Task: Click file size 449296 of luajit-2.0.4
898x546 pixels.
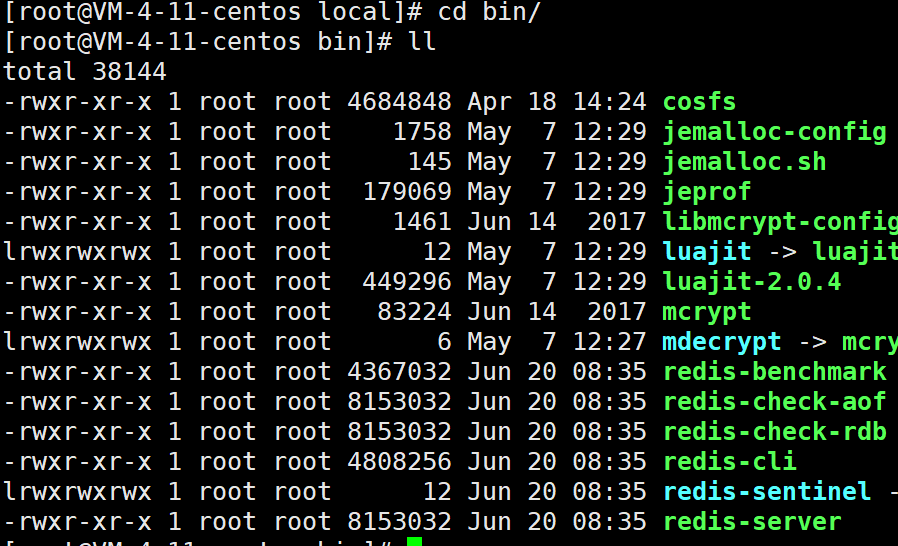Action: coord(407,282)
